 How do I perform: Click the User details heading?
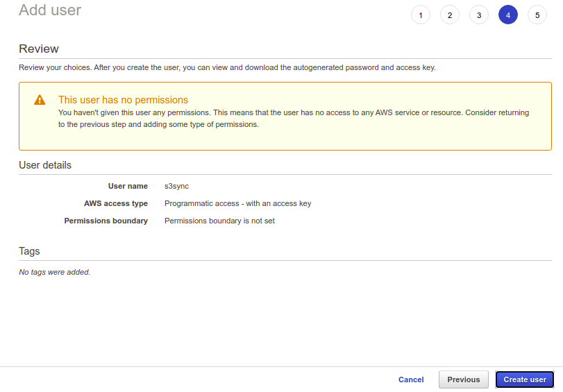(45, 165)
